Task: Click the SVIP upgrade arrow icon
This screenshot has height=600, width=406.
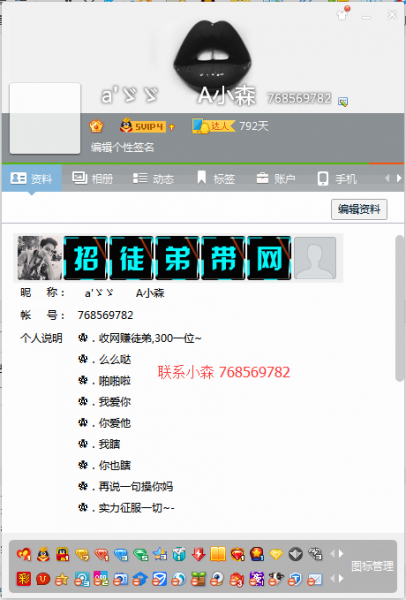Action: (x=171, y=127)
